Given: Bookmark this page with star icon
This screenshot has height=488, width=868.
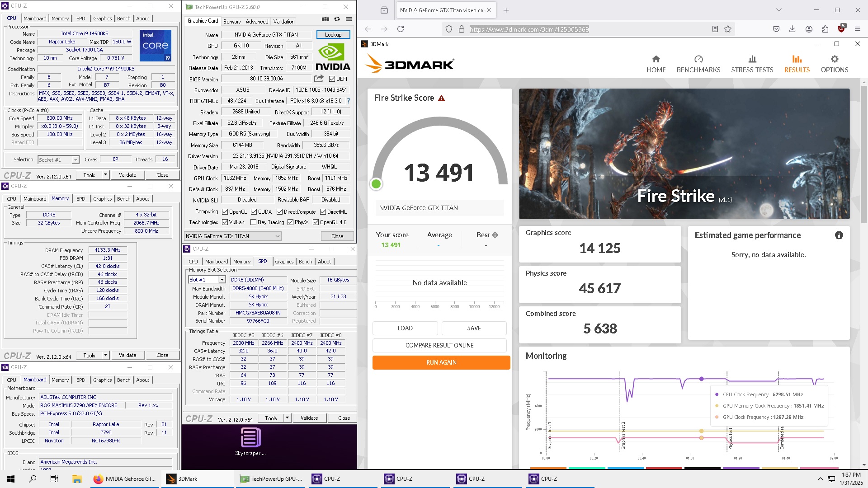Looking at the screenshot, I should pos(728,29).
